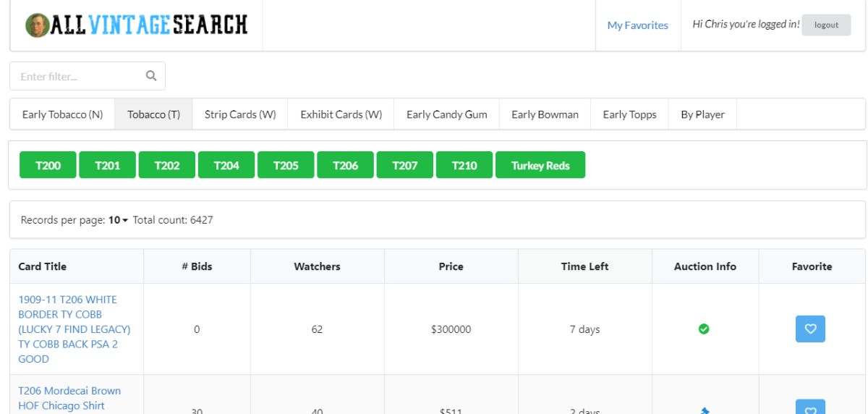Click the green checkmark in Ty Cobb row
Viewport: 868px width, 414px height.
(704, 329)
